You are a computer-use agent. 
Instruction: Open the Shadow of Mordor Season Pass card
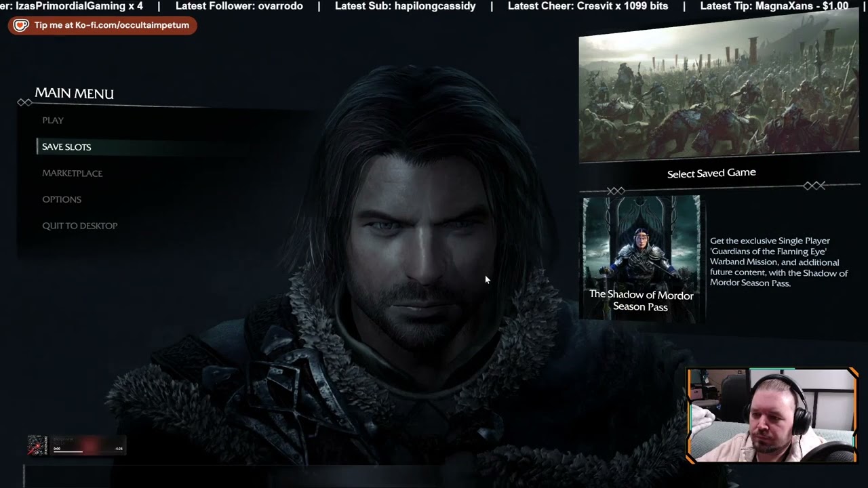point(641,258)
